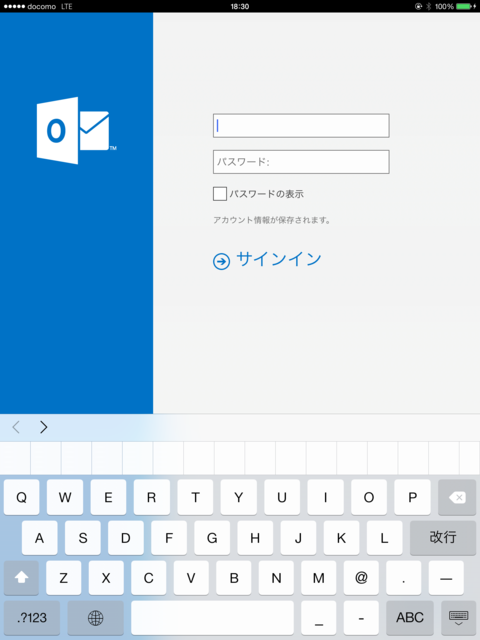Click the サインイン sign-in link
The height and width of the screenshot is (640, 480).
[279, 259]
